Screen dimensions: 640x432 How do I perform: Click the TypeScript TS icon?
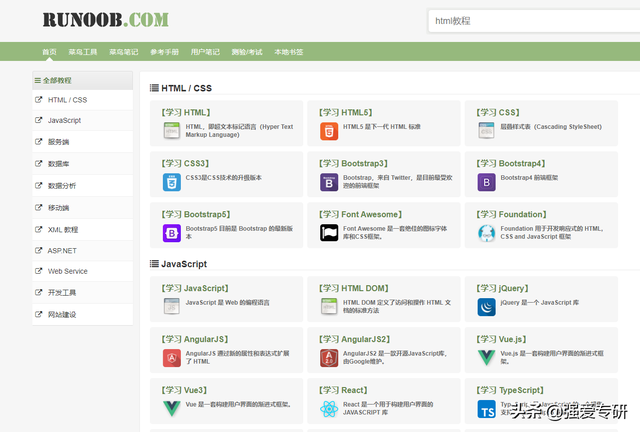pyautogui.click(x=486, y=409)
